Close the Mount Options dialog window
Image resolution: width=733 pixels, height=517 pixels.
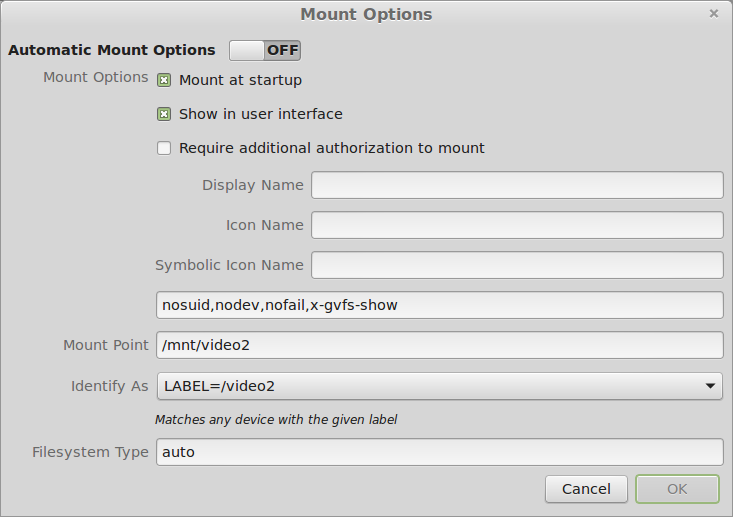[714, 14]
